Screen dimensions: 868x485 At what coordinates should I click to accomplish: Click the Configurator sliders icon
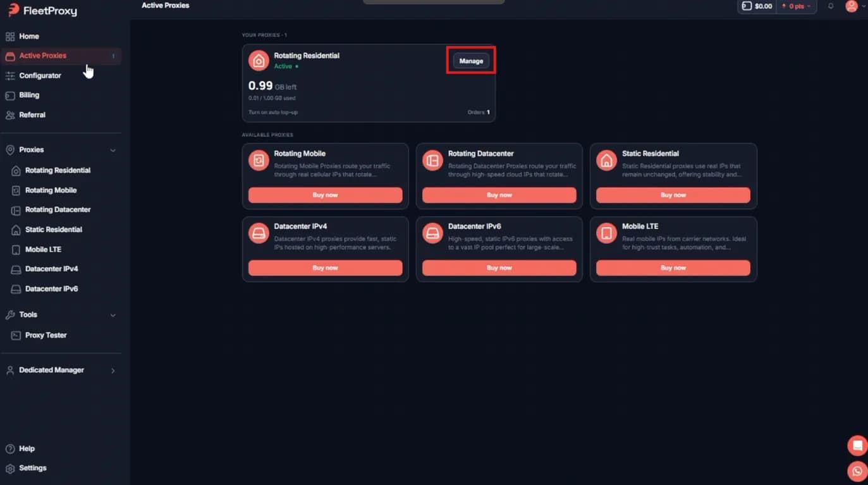[x=10, y=76]
